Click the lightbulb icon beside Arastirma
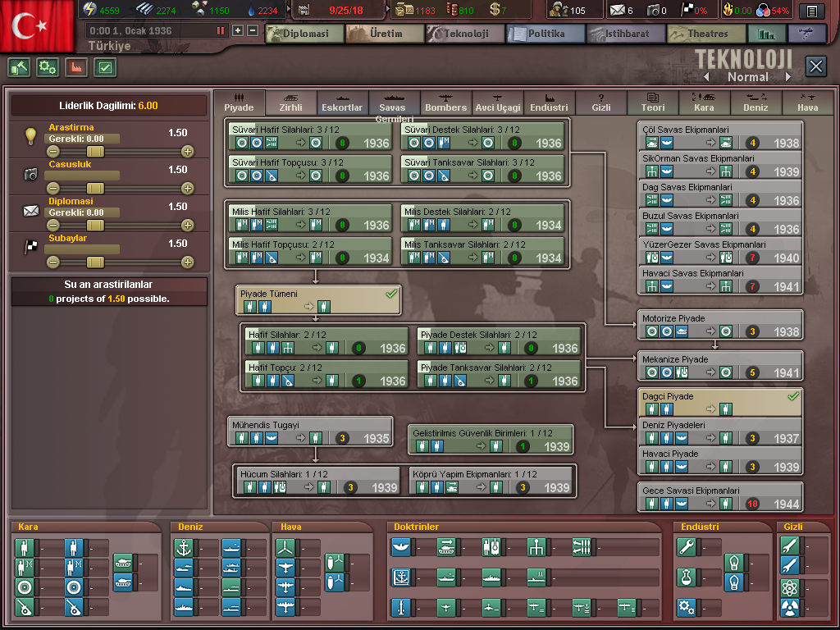The height and width of the screenshot is (630, 840). [31, 136]
